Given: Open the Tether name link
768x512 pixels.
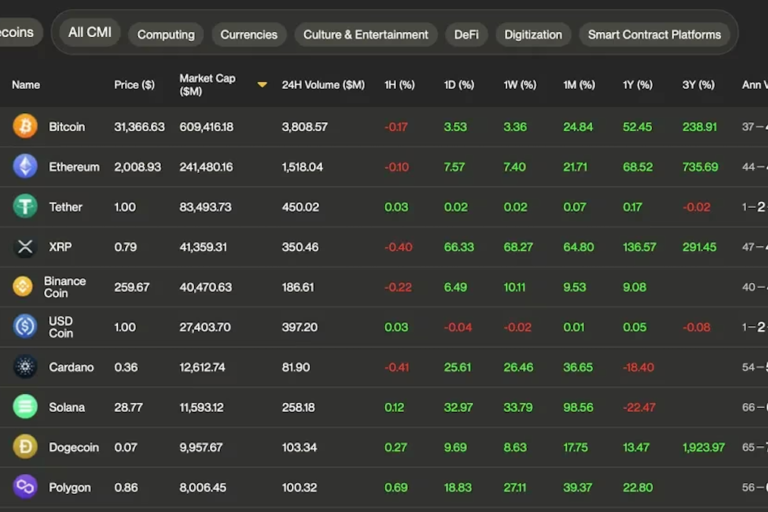Looking at the screenshot, I should coord(66,207).
